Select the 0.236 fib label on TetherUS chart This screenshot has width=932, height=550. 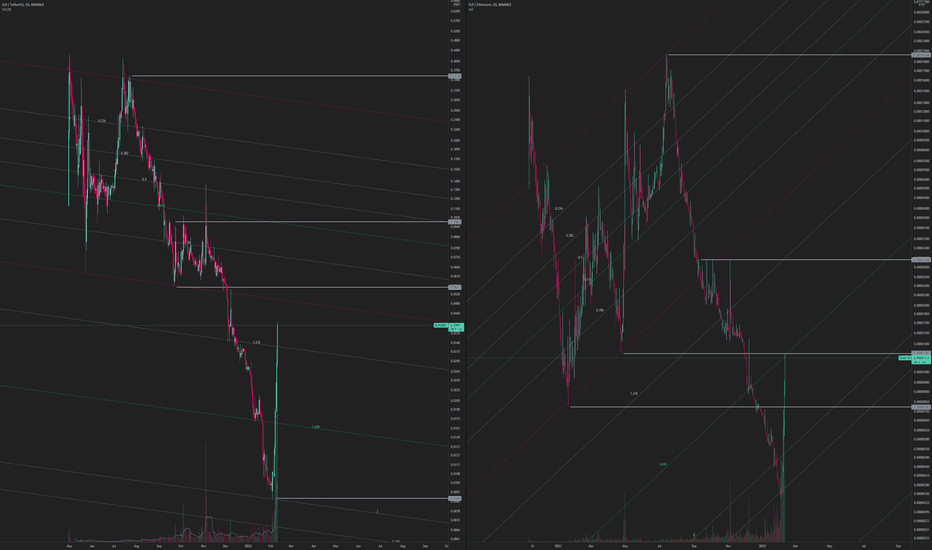pos(102,121)
